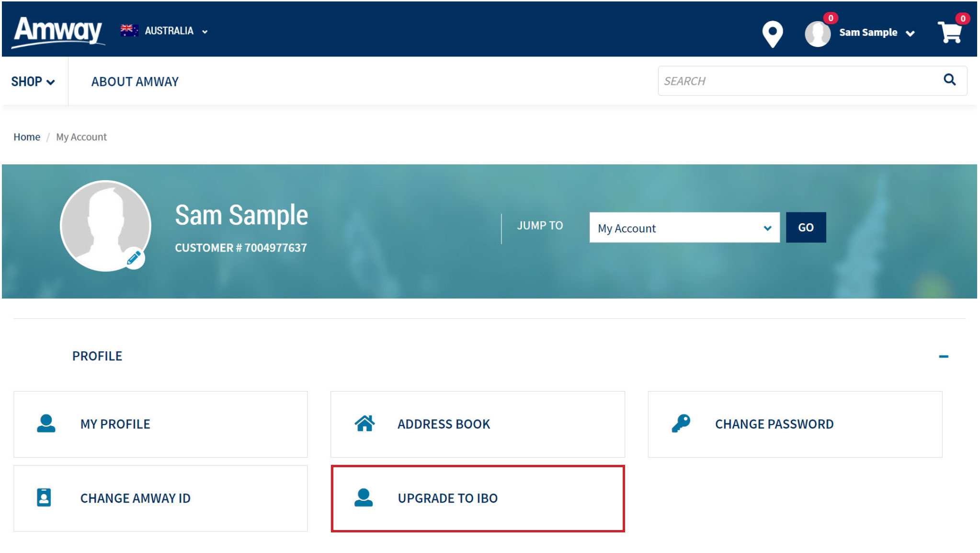Go to Home breadcrumb link

coord(27,137)
